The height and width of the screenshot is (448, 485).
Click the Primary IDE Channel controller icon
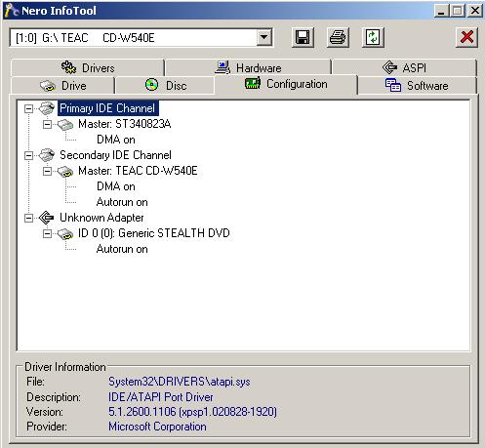47,108
